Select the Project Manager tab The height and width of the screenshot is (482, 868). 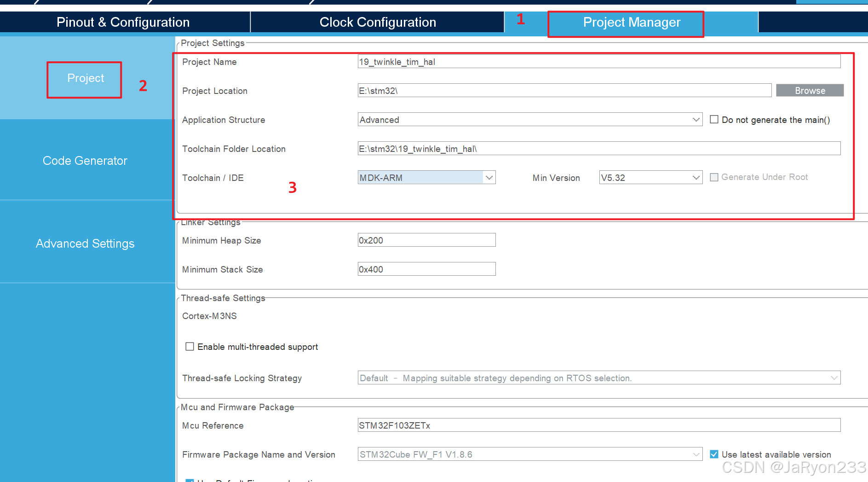(x=632, y=22)
